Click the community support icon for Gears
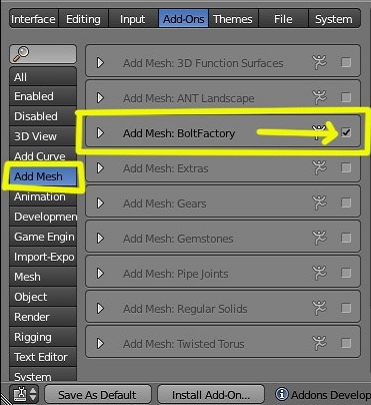Viewport: 371px width, 405px height. pos(319,203)
